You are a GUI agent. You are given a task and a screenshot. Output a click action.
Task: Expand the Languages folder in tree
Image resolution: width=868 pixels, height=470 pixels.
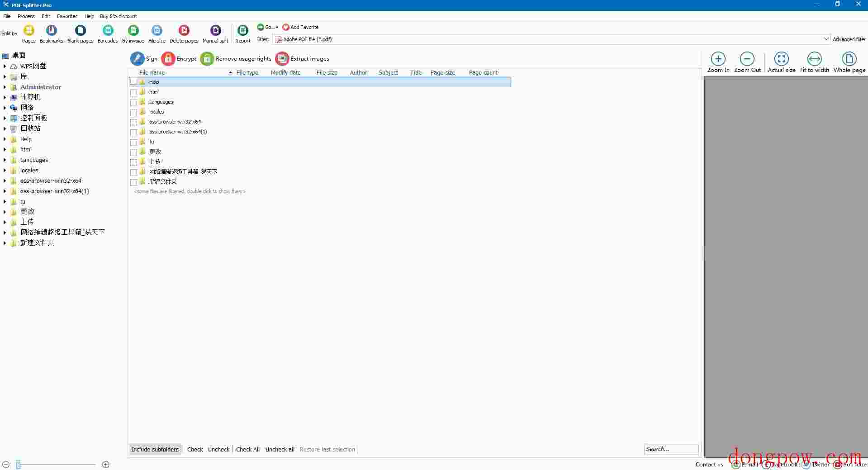pyautogui.click(x=5, y=160)
